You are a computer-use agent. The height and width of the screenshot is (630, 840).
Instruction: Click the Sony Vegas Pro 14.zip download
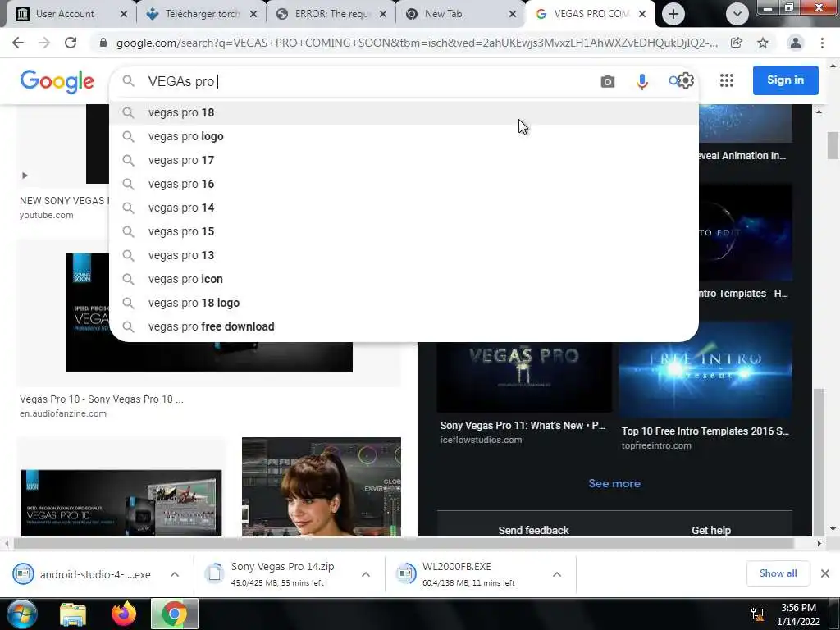pyautogui.click(x=276, y=574)
